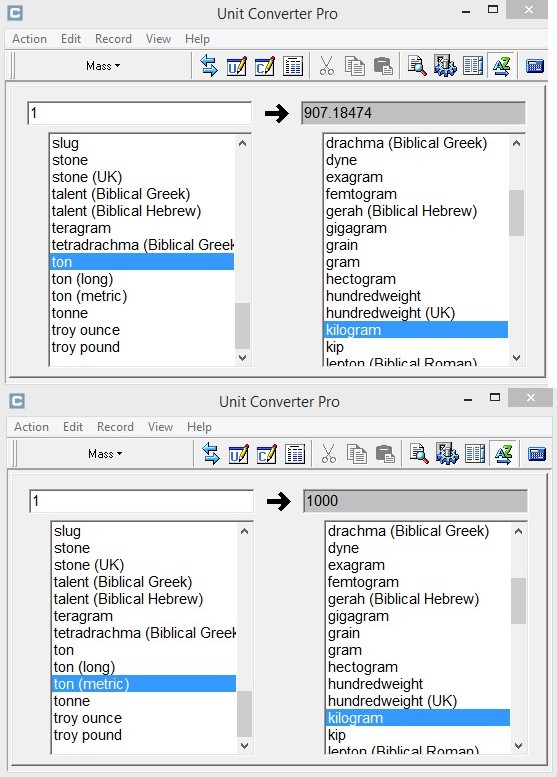Click input field containing 1 in 907.18474 window
The height and width of the screenshot is (777, 557).
pos(139,113)
